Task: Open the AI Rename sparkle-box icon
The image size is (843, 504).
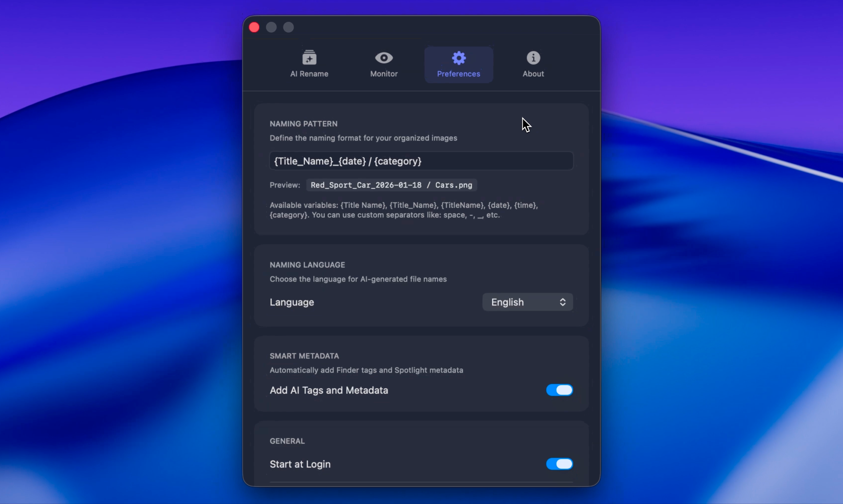Action: point(309,58)
